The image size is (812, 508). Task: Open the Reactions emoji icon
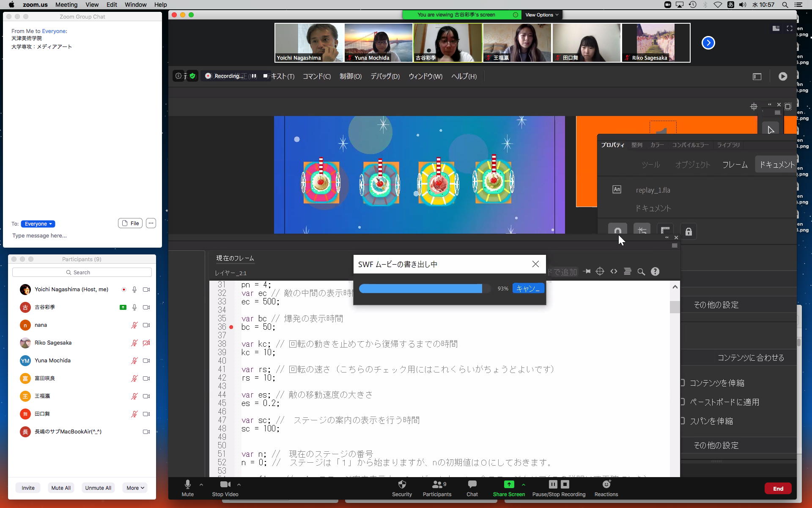pyautogui.click(x=606, y=484)
